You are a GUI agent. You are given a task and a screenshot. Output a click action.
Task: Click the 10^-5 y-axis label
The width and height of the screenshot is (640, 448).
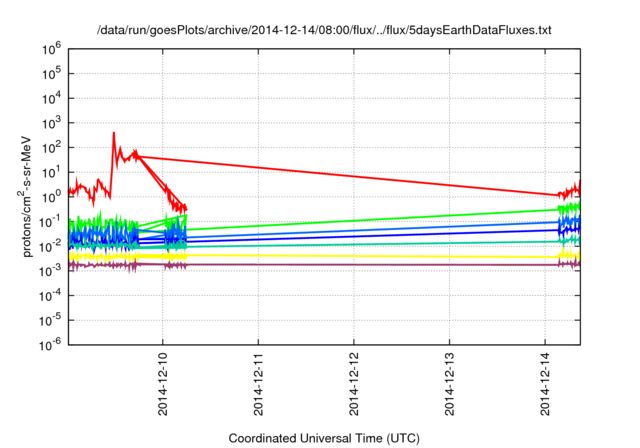point(51,320)
